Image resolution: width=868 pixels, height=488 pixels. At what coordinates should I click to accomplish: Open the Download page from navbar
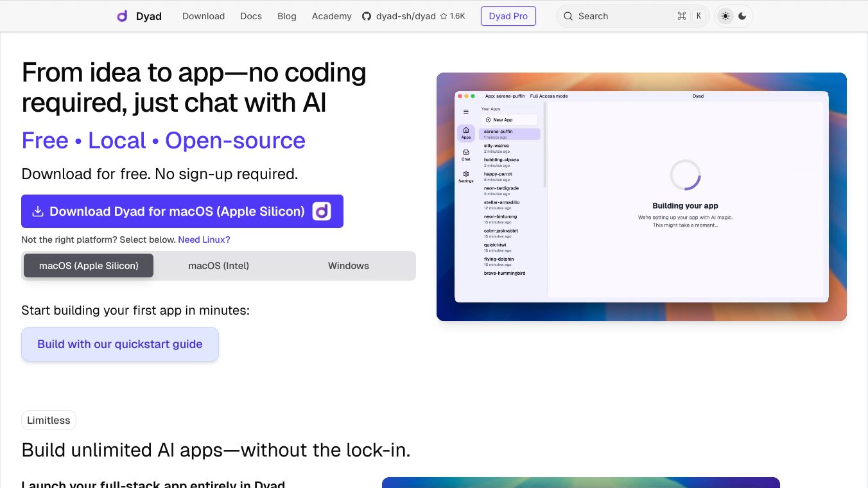[x=204, y=16]
